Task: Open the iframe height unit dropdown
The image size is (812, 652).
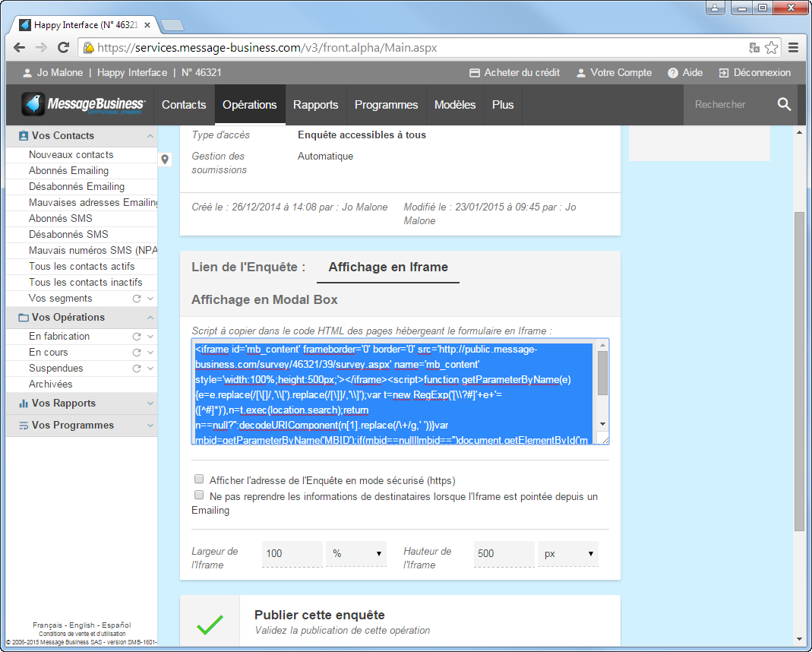Action: pyautogui.click(x=567, y=554)
